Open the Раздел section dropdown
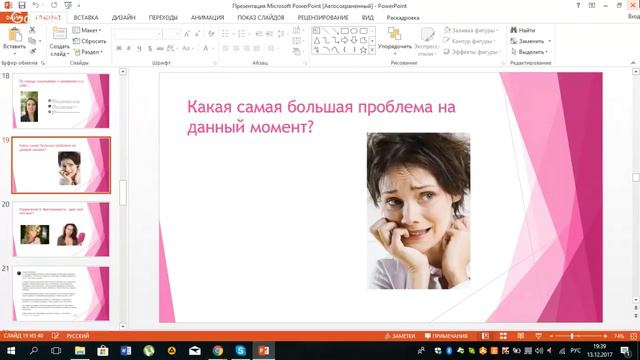 click(x=88, y=52)
